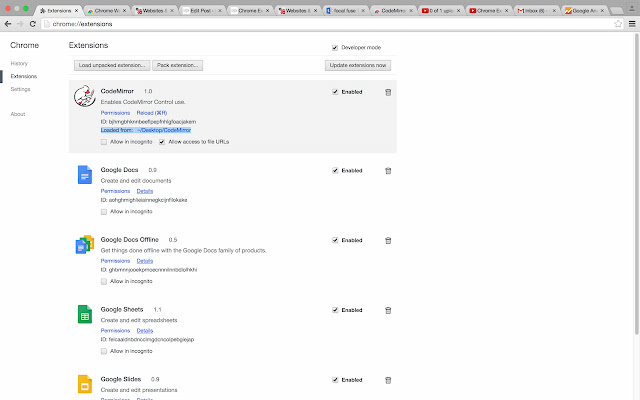Delete the Google Docs 0.9 extension via trash icon
640x400 pixels.
pos(388,171)
